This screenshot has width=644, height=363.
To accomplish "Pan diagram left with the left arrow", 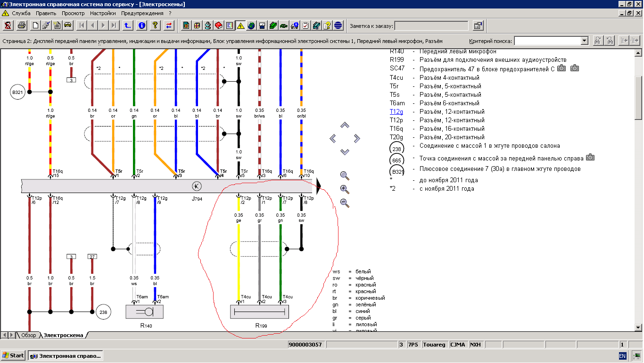I will click(x=332, y=138).
